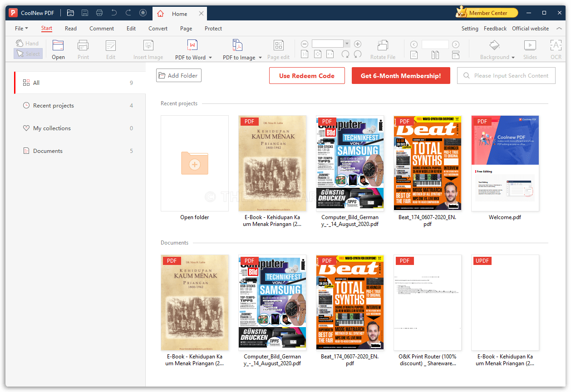Screen dimensions: 571x392
Task: Open the Edit ribbon tab
Action: point(131,29)
